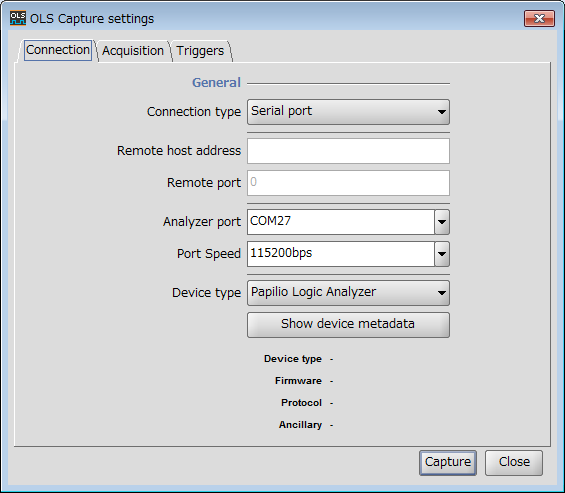Open the Device type dropdown
This screenshot has width=565, height=493.
(x=348, y=293)
